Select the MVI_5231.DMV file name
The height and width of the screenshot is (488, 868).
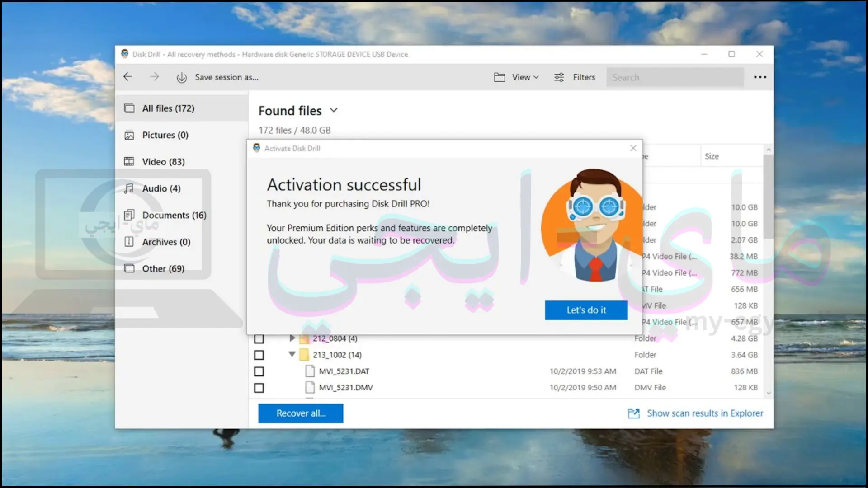[346, 387]
